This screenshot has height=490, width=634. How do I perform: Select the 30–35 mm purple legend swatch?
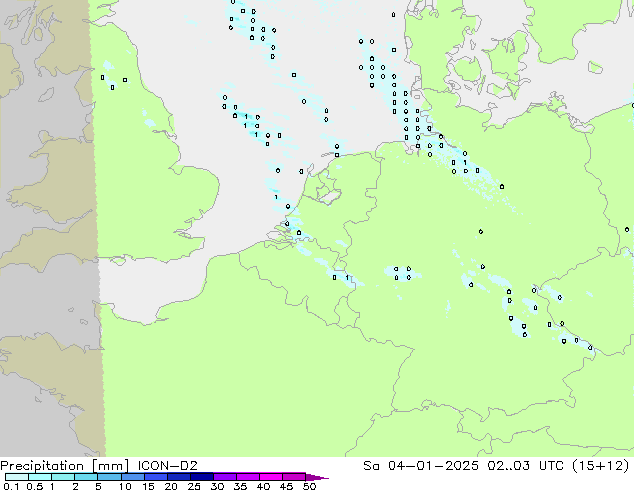[x=224, y=477]
